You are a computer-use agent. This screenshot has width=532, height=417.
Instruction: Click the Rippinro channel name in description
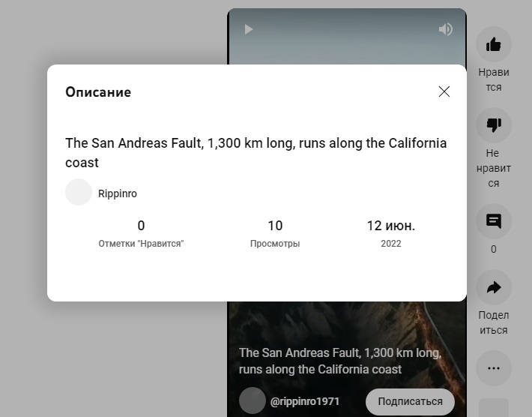[118, 193]
